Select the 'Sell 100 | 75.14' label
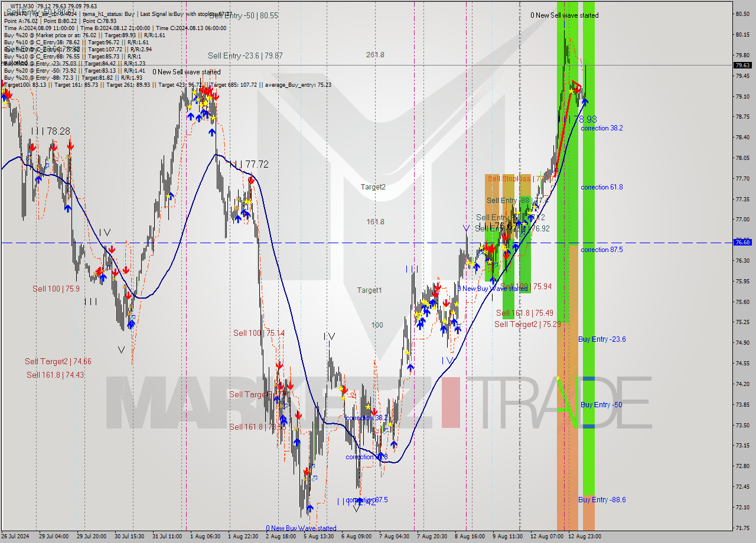The height and width of the screenshot is (543, 756). pos(259,333)
